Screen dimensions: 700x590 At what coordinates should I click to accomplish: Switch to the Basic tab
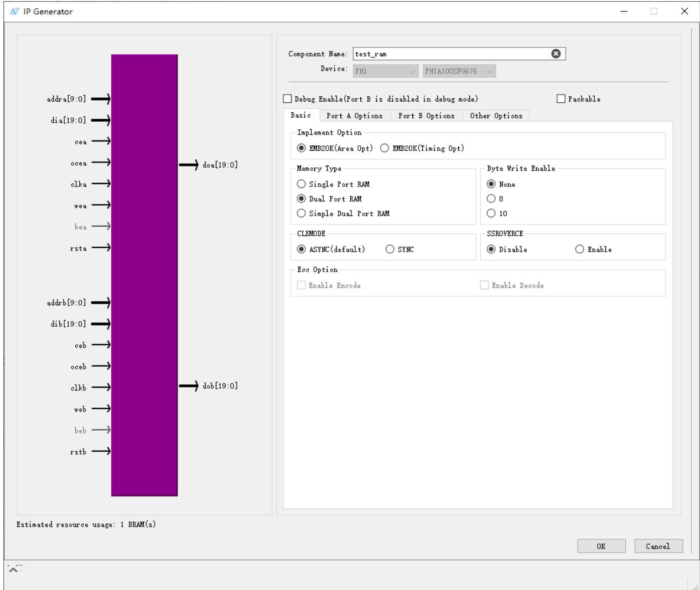[301, 115]
